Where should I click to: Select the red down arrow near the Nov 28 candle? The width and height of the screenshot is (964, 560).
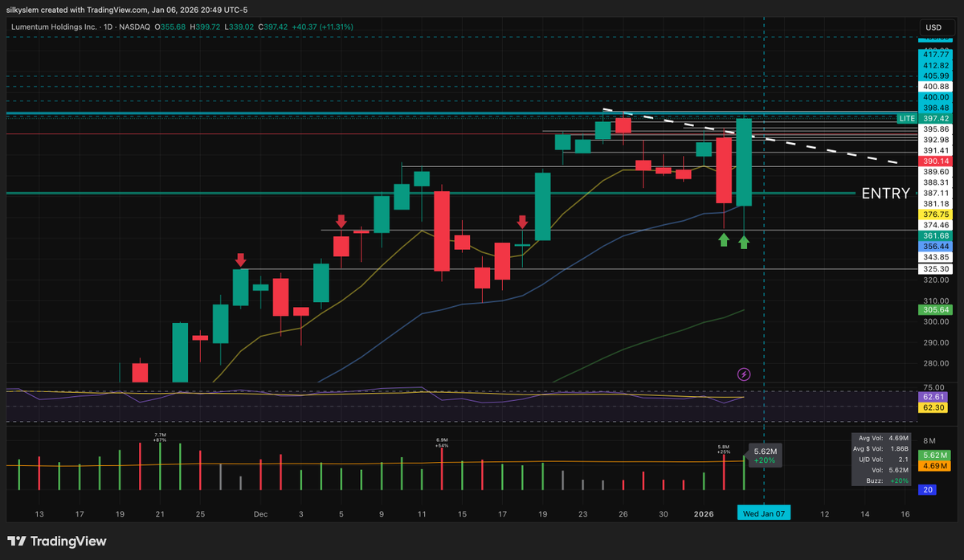[x=240, y=260]
